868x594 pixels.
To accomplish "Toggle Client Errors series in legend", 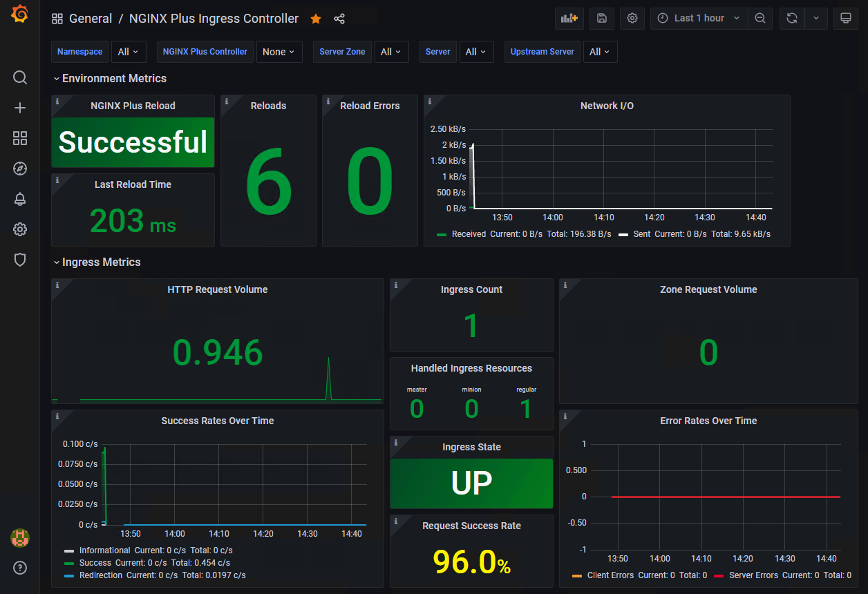I will pyautogui.click(x=610, y=575).
